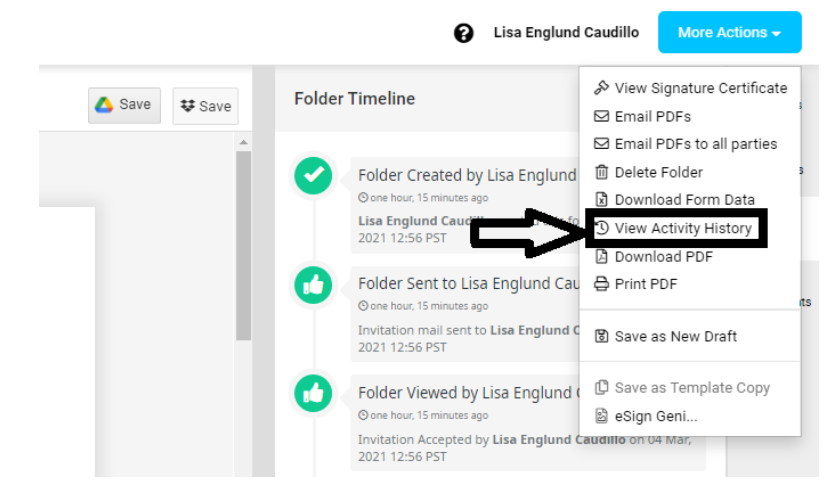Screen dimensions: 833x502
Task: Click the Folder Timeline heading
Action: 354,99
